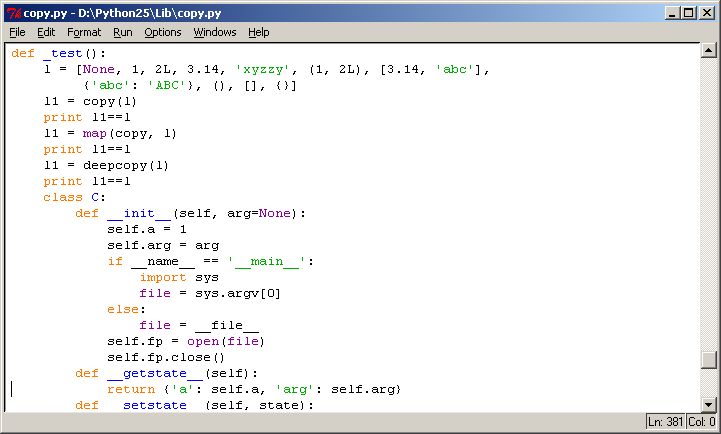Viewport: 721px width, 434px height.
Task: Open the Run menu
Action: [123, 32]
